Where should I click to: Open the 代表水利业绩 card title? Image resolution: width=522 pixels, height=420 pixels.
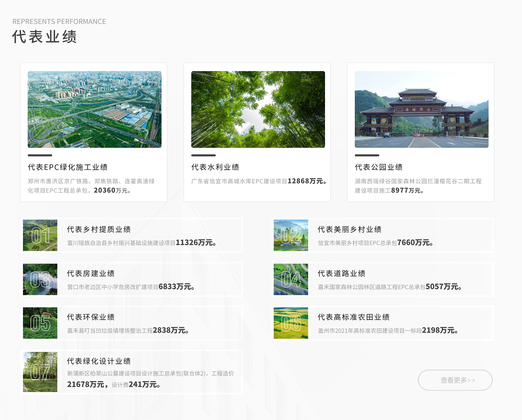click(x=215, y=167)
